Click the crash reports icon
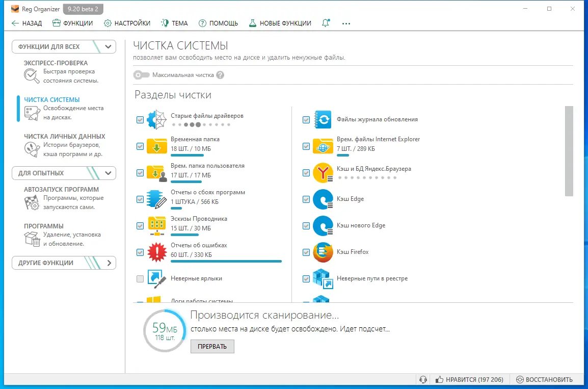This screenshot has height=389, width=588. coord(156,199)
